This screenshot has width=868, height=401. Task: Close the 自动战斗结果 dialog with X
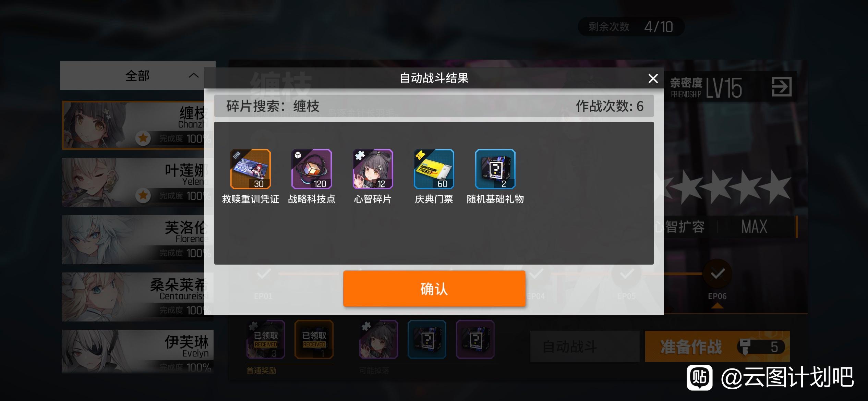[x=653, y=78]
